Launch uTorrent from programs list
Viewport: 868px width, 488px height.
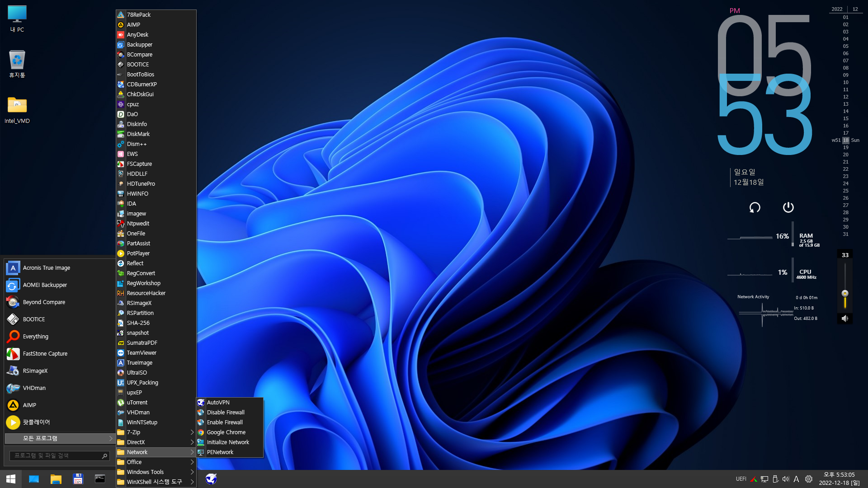pyautogui.click(x=156, y=403)
